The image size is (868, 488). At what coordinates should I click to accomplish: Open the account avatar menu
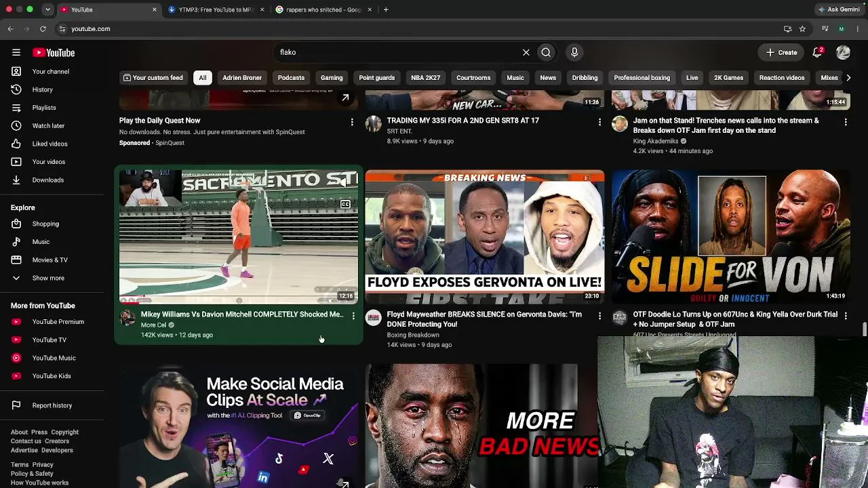(843, 52)
